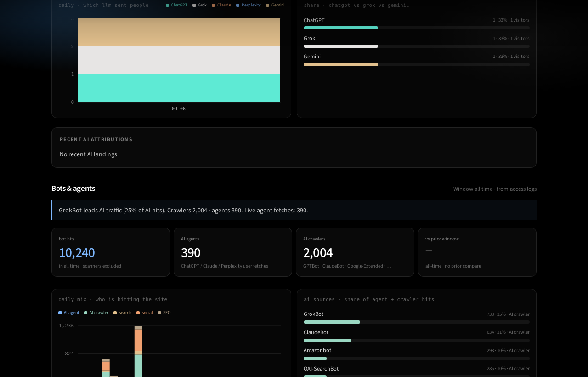Select the Gemini row label in share panel

[x=312, y=57]
